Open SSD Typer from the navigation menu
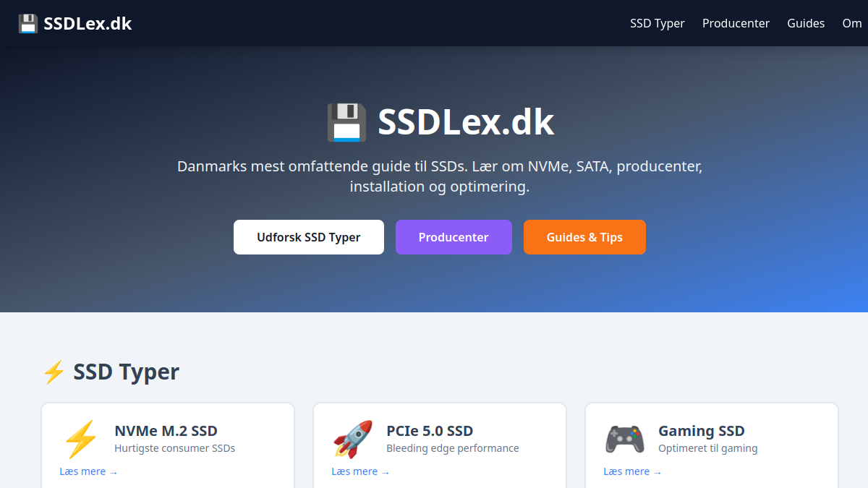The height and width of the screenshot is (488, 868). (657, 23)
